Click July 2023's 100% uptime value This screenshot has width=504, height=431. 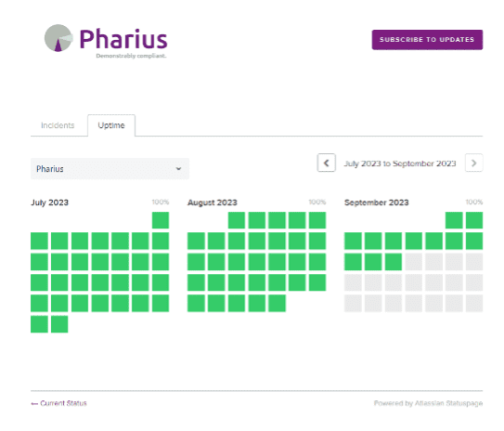click(x=161, y=202)
